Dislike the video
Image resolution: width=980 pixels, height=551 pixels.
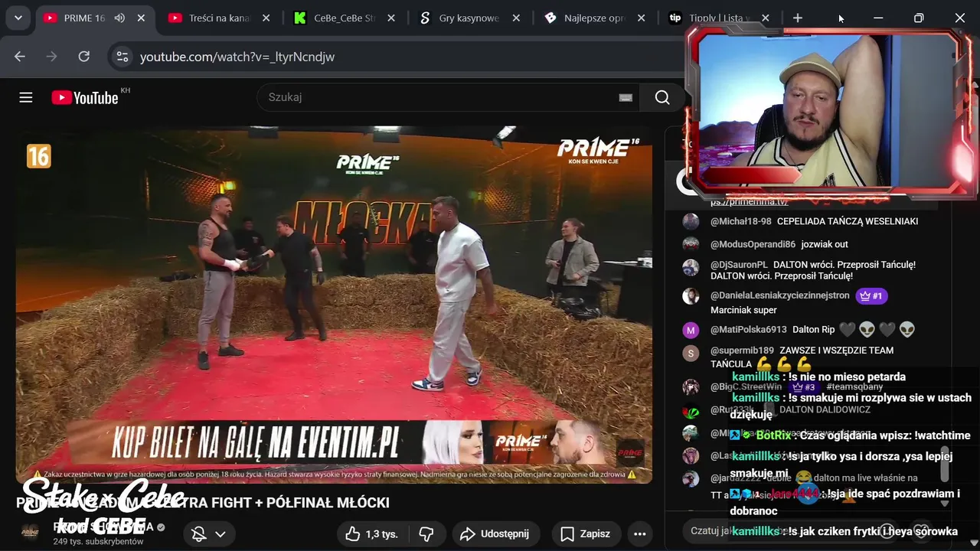[427, 534]
